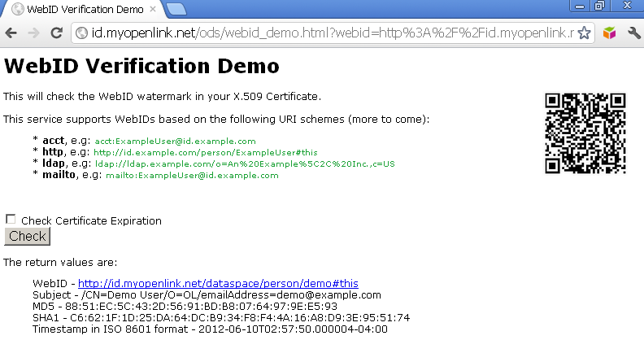Open the wrench settings menu

click(633, 33)
